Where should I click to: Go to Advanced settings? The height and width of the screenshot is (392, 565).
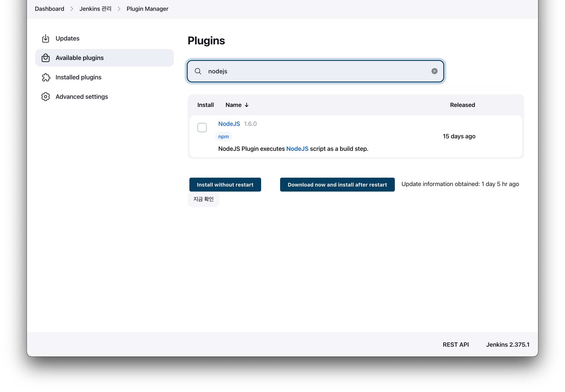pos(82,97)
